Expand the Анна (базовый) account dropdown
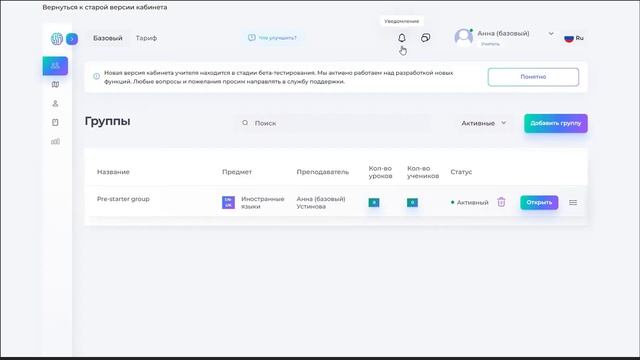Image resolution: width=640 pixels, height=360 pixels. (x=551, y=33)
